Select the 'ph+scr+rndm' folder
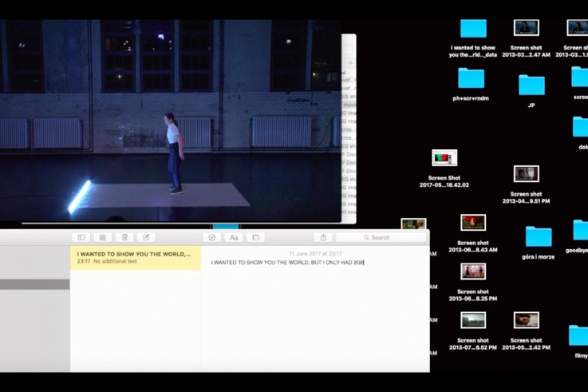Image resolution: width=588 pixels, height=392 pixels. pyautogui.click(x=471, y=78)
